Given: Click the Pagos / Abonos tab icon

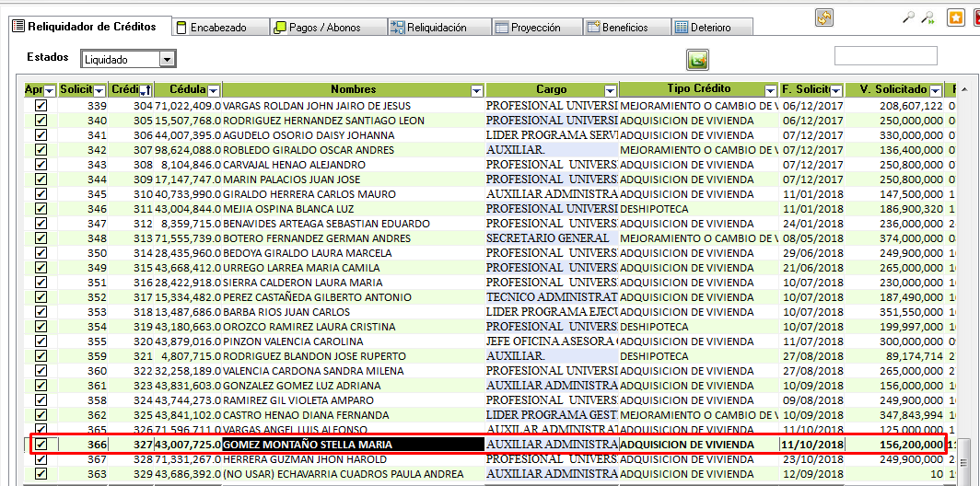Looking at the screenshot, I should point(280,28).
